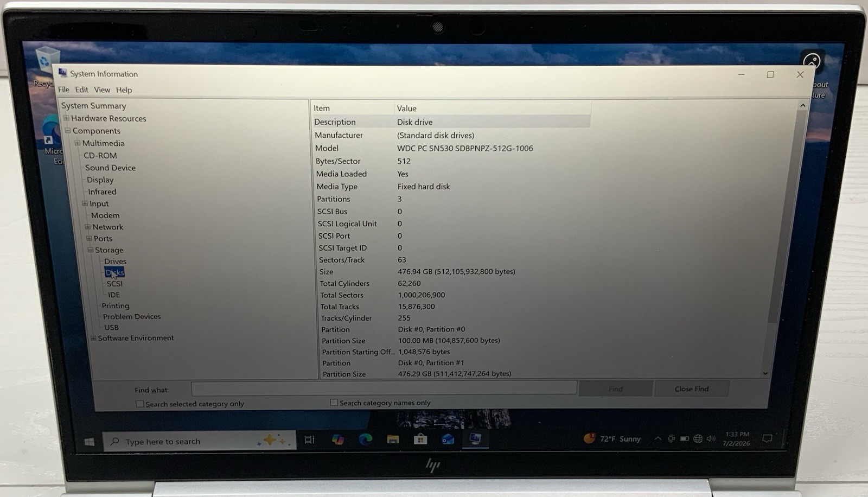Click the Type here to search box
This screenshot has width=868, height=497.
click(x=199, y=441)
